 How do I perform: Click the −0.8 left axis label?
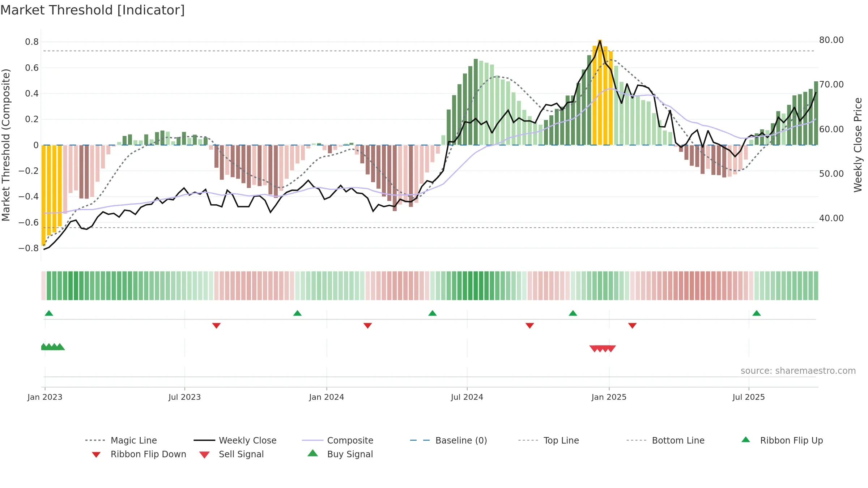click(x=29, y=248)
